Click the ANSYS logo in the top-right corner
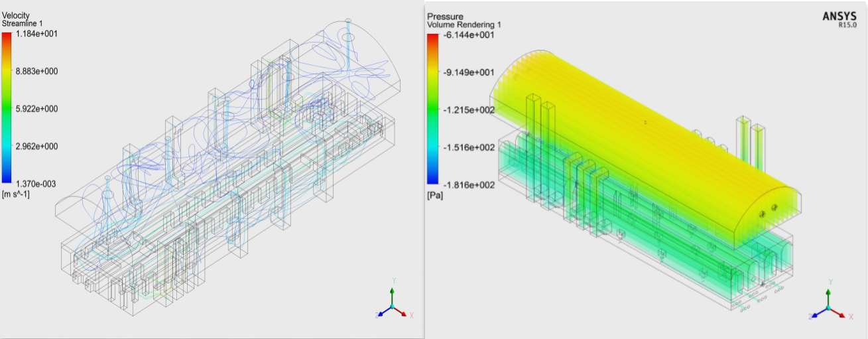The width and height of the screenshot is (868, 339). pos(839,16)
